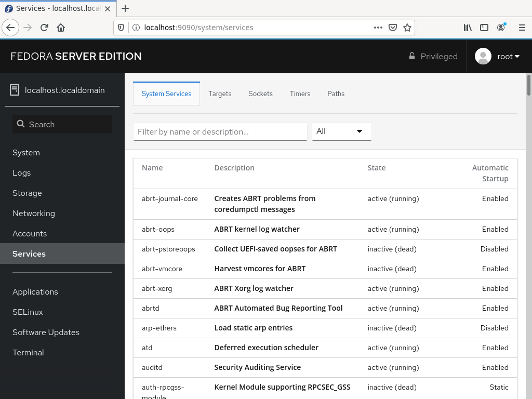532x399 pixels.
Task: Click the sidebar search magnifier icon
Action: click(x=21, y=124)
